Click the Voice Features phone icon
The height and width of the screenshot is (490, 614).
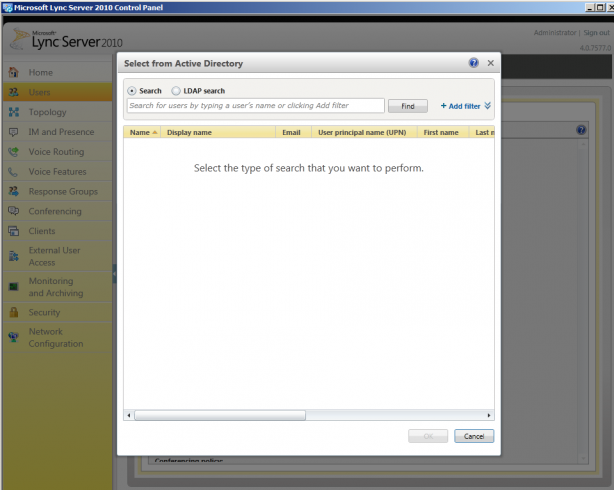tap(14, 172)
